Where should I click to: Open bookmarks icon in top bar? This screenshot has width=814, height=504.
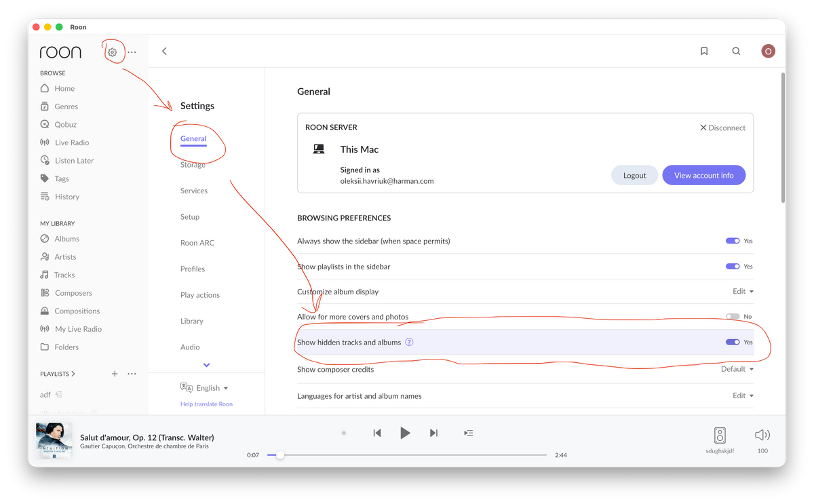704,51
